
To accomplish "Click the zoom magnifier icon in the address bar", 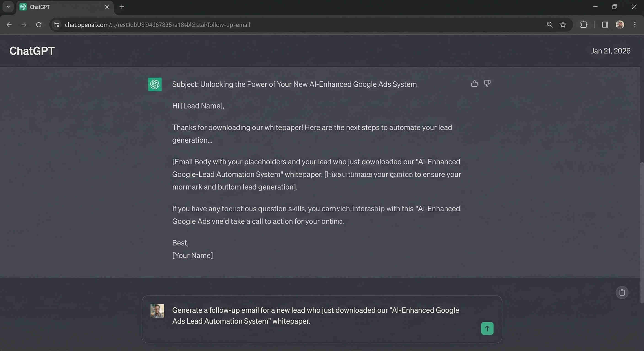I will (x=550, y=25).
